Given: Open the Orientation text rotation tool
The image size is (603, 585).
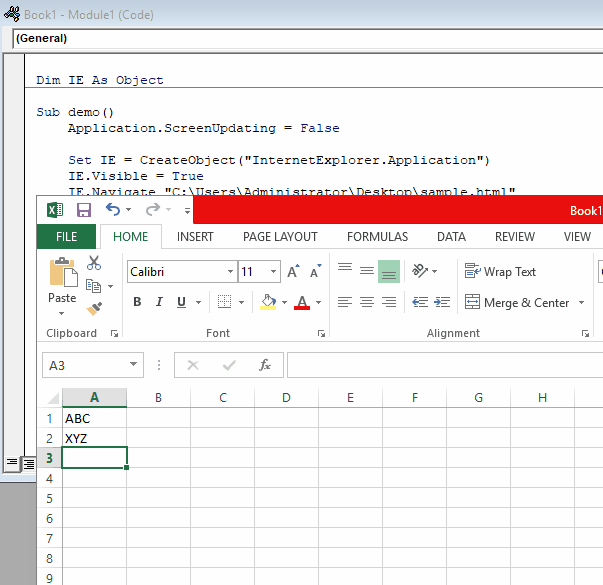Looking at the screenshot, I should (x=420, y=271).
